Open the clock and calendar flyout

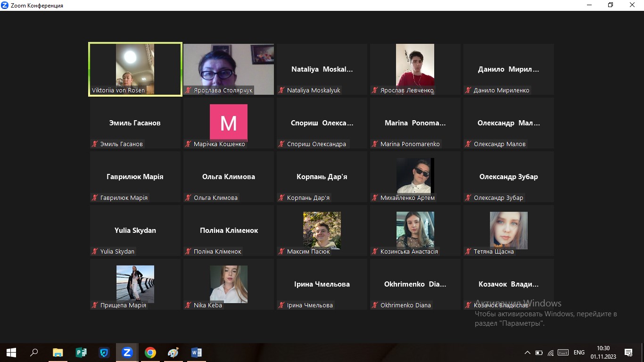pos(603,352)
